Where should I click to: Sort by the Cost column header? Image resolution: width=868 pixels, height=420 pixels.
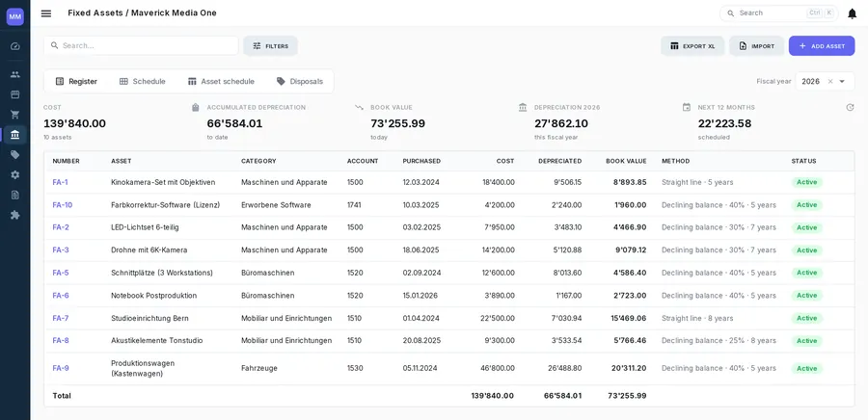point(505,162)
